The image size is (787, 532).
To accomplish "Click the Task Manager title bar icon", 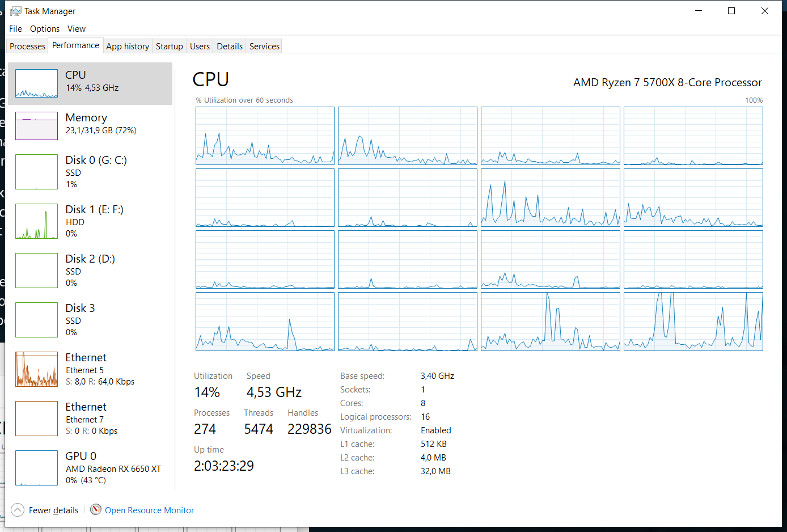I will pos(15,11).
